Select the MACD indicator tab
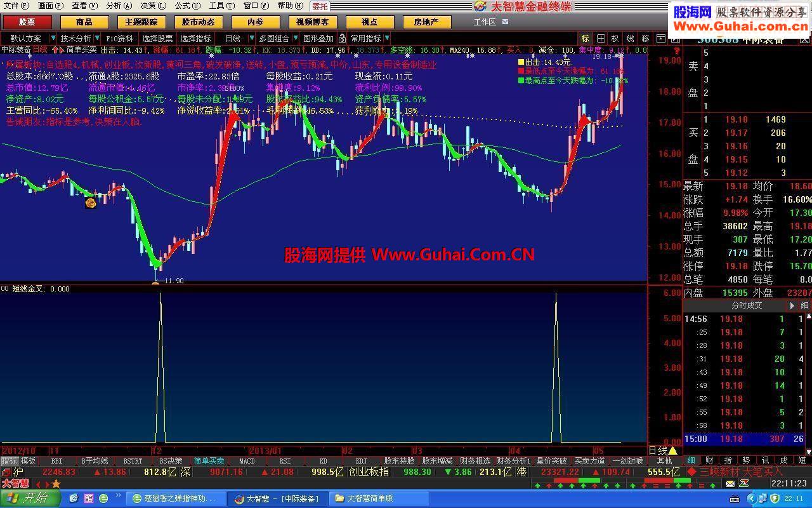 [247, 461]
